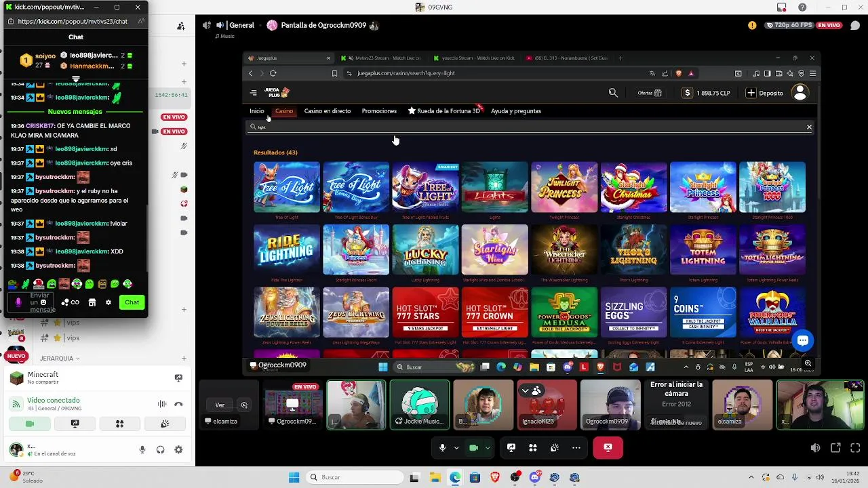Screen dimensions: 868x488
Task: Open Kick channel points infinity icon
Action: (x=75, y=302)
